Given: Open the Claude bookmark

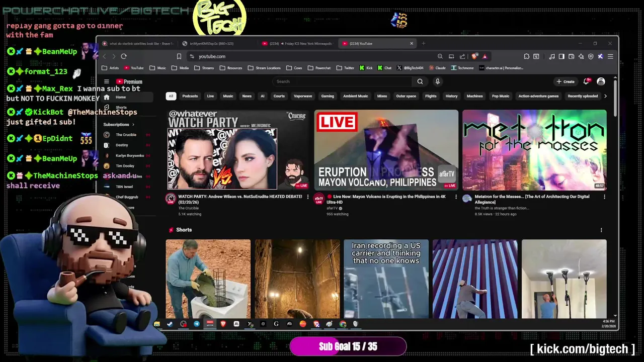Looking at the screenshot, I should pyautogui.click(x=437, y=68).
